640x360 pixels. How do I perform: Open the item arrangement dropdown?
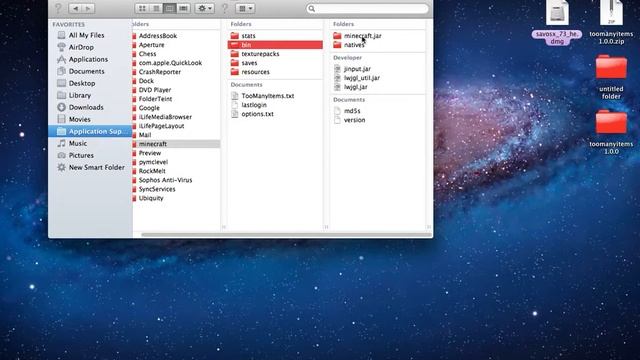[245, 8]
